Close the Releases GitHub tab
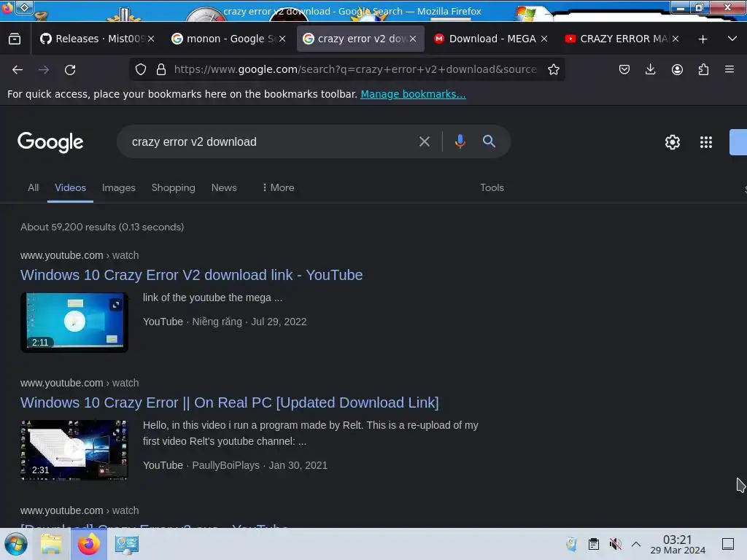This screenshot has height=560, width=747. [x=151, y=39]
